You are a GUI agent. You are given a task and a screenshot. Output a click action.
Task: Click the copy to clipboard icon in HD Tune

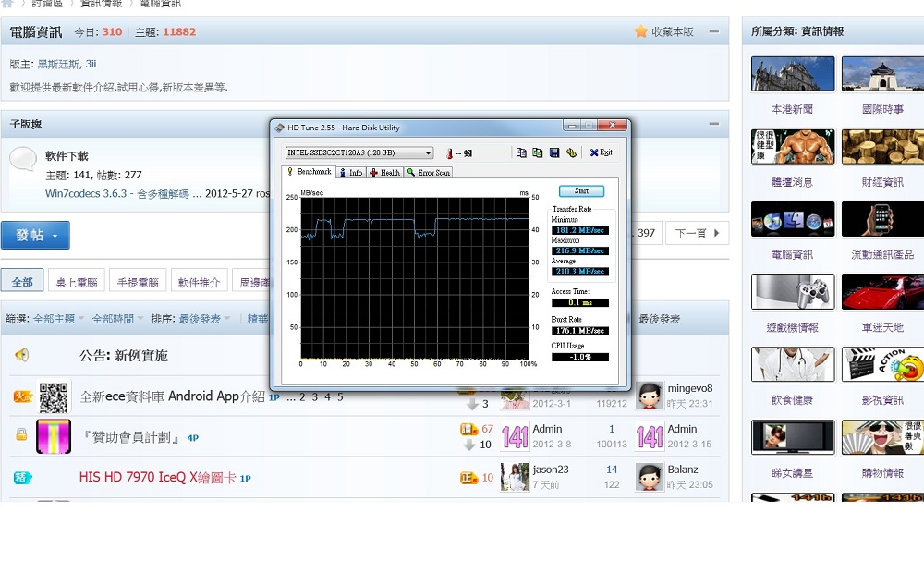pyautogui.click(x=521, y=152)
